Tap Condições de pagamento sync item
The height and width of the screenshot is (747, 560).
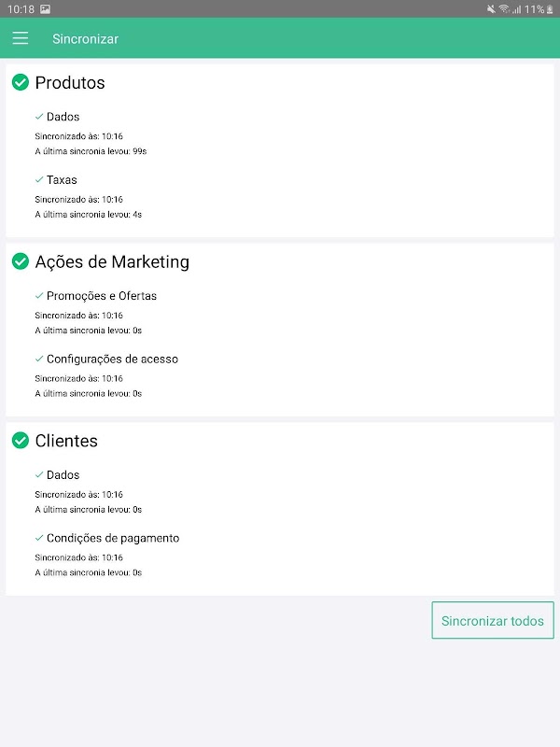tap(113, 539)
